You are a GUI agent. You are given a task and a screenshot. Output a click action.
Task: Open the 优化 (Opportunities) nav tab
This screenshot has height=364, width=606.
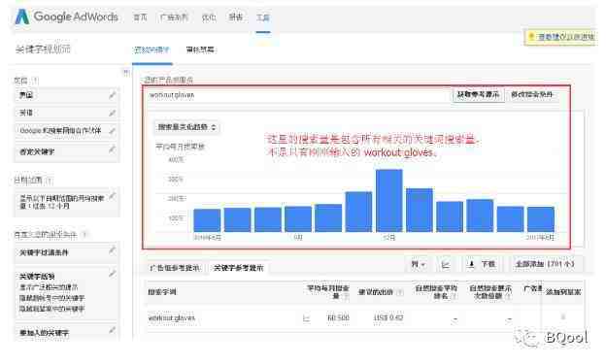point(209,17)
